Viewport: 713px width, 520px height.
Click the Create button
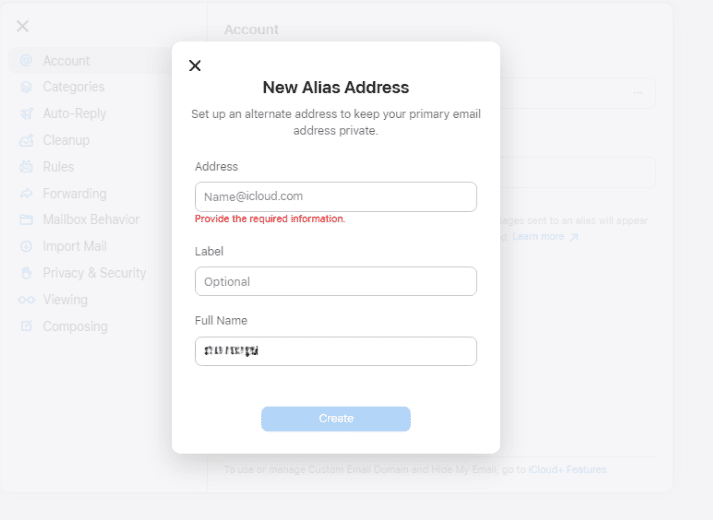336,419
